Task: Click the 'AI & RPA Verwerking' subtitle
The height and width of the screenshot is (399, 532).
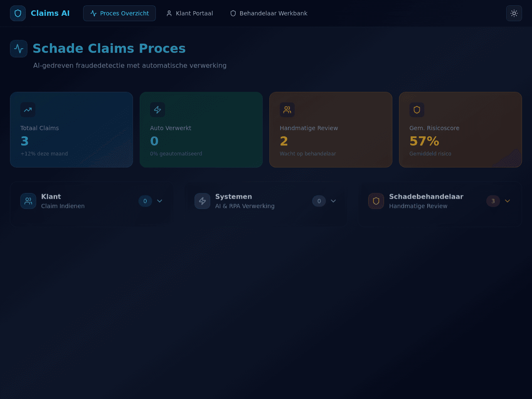Action: [245, 206]
